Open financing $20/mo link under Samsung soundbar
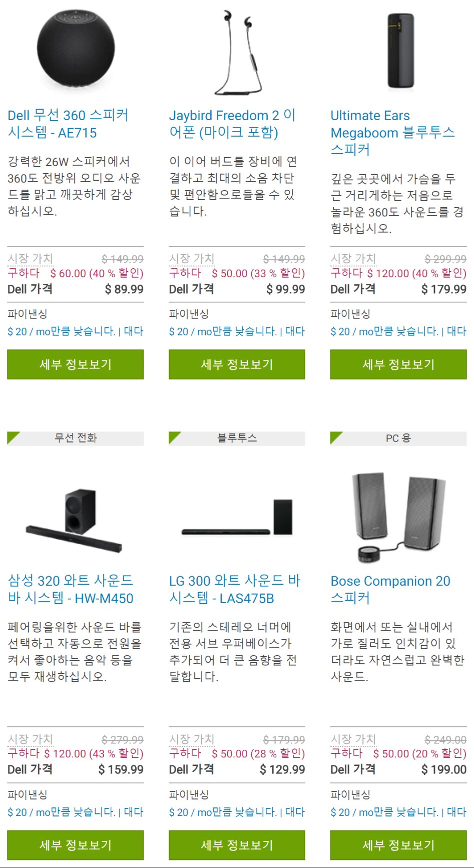This screenshot has width=474, height=868. tap(61, 812)
